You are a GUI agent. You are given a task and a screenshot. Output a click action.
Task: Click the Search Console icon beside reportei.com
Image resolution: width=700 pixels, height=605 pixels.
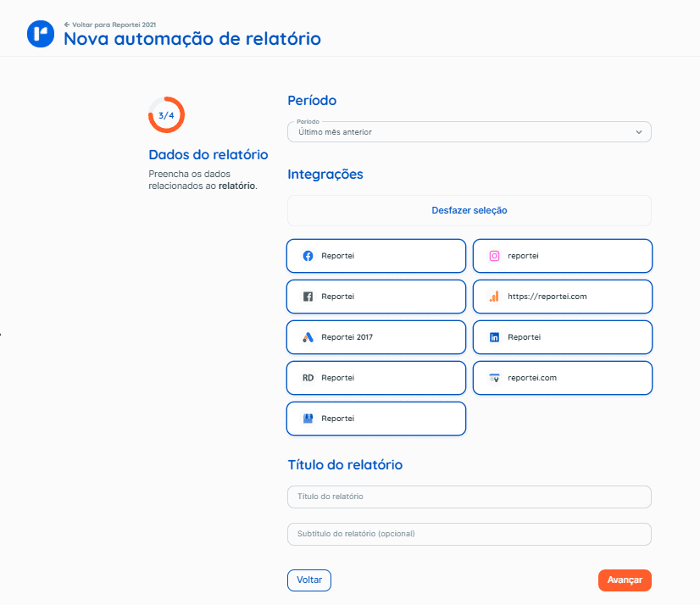point(494,378)
